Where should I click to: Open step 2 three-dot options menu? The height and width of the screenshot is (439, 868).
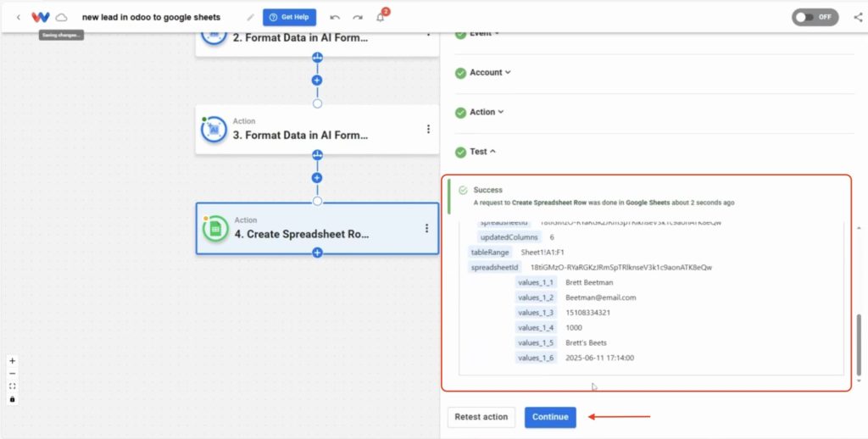tap(428, 34)
